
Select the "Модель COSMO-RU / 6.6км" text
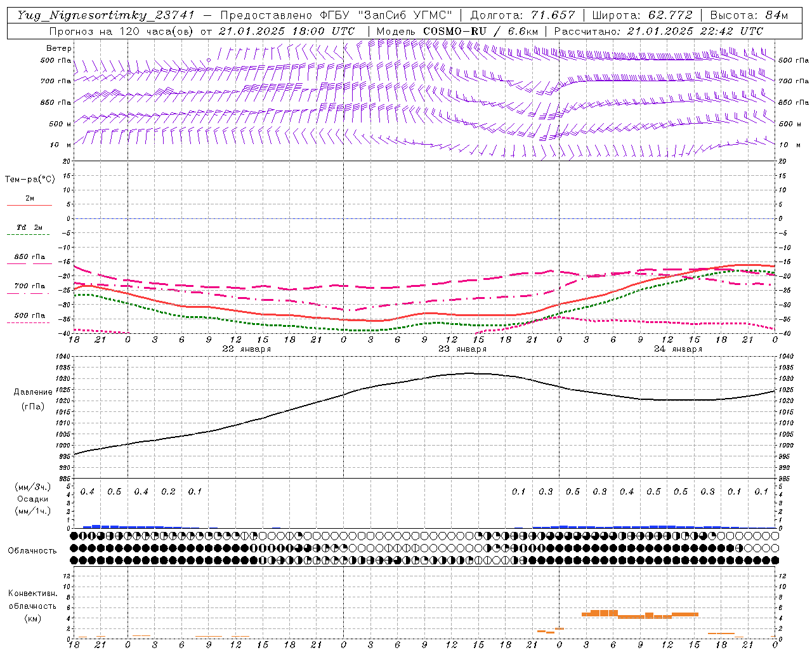coord(457,31)
